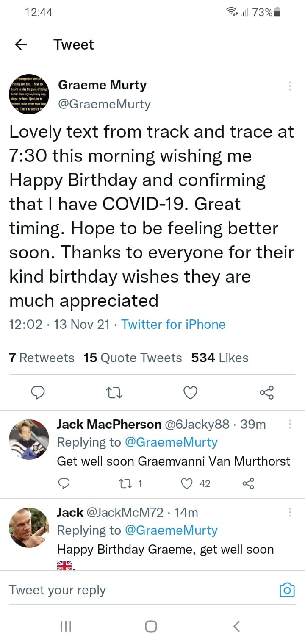View the 7 Retweets list
Viewport: 305px width, 644px height.
click(x=42, y=358)
